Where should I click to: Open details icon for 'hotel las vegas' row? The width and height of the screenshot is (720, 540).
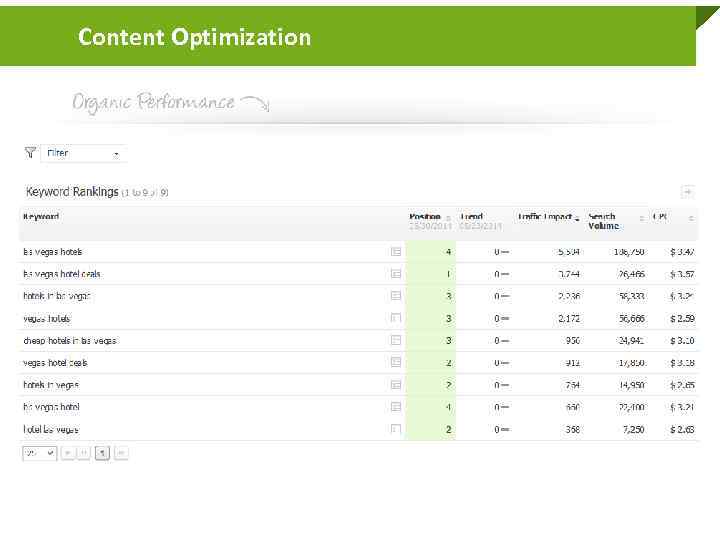click(396, 429)
